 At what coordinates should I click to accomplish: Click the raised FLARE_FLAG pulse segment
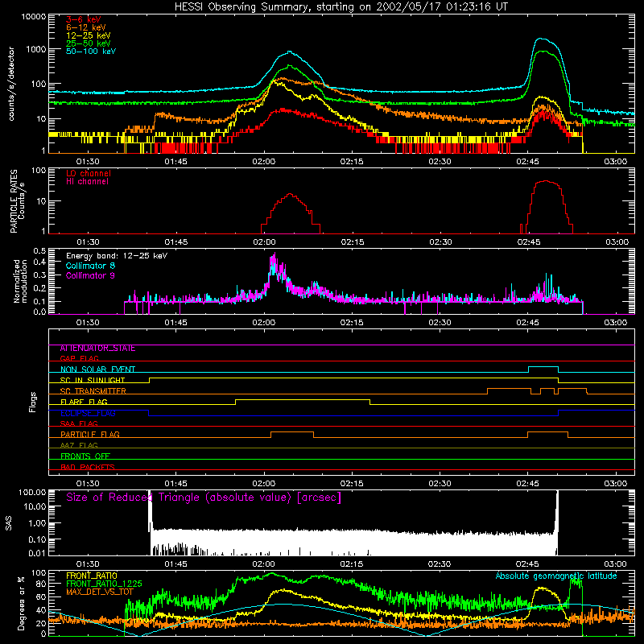pyautogui.click(x=303, y=399)
